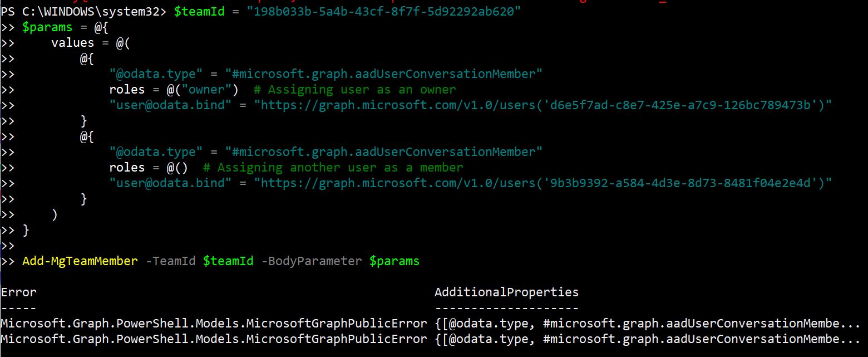Click the PS C:\WINDOWS\system32 prompt text

[x=83, y=12]
